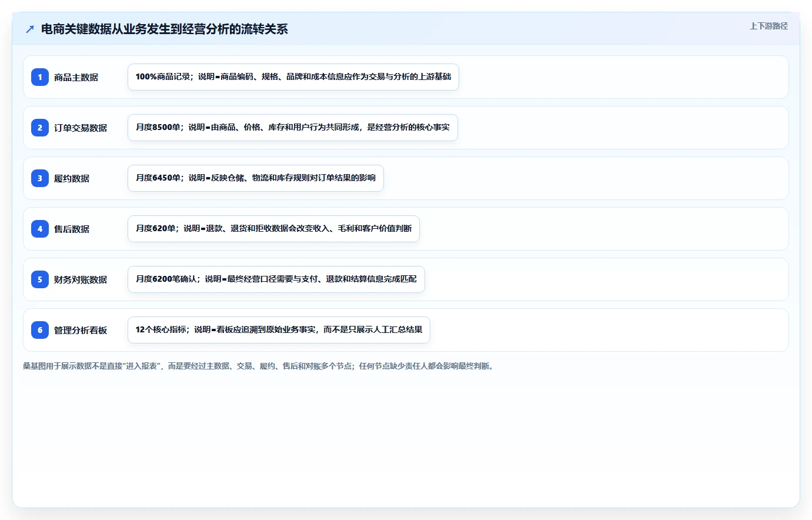Click the arrow icon beside the title
The image size is (812, 520).
tap(30, 29)
